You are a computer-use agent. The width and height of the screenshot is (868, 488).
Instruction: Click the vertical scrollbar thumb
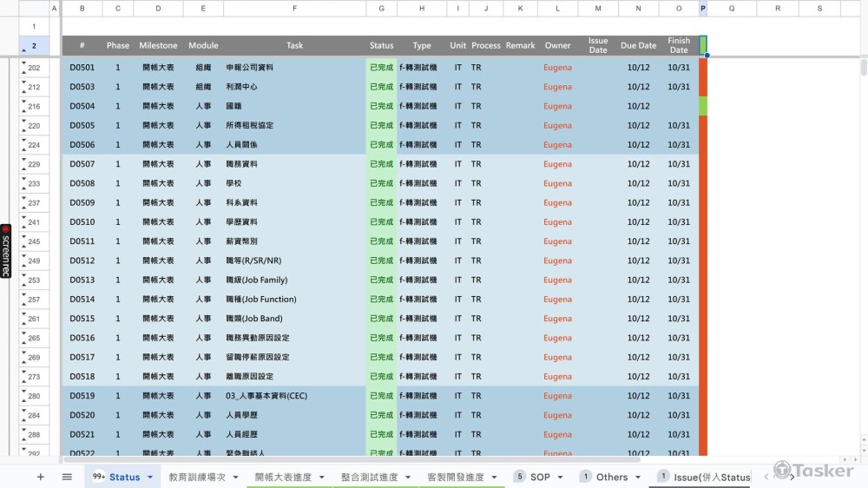point(864,68)
